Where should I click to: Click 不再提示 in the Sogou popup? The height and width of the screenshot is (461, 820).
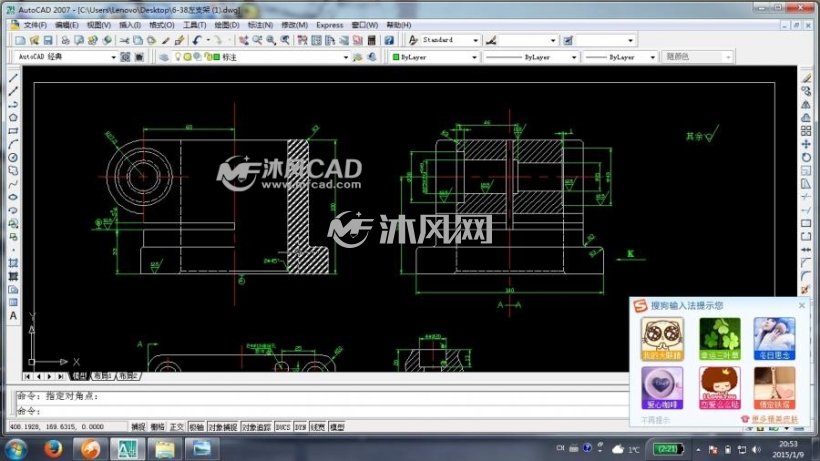[x=655, y=420]
